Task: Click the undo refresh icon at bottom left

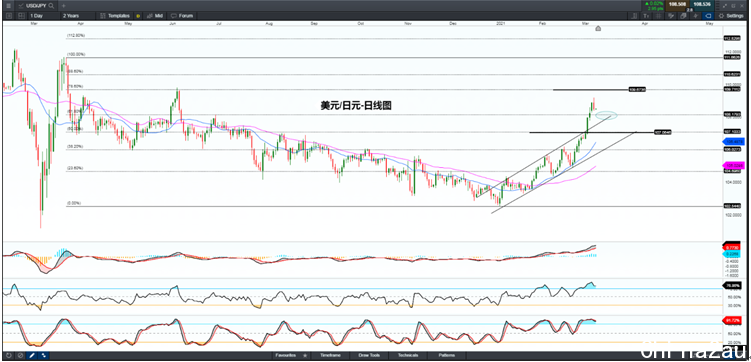Action: (x=9, y=356)
